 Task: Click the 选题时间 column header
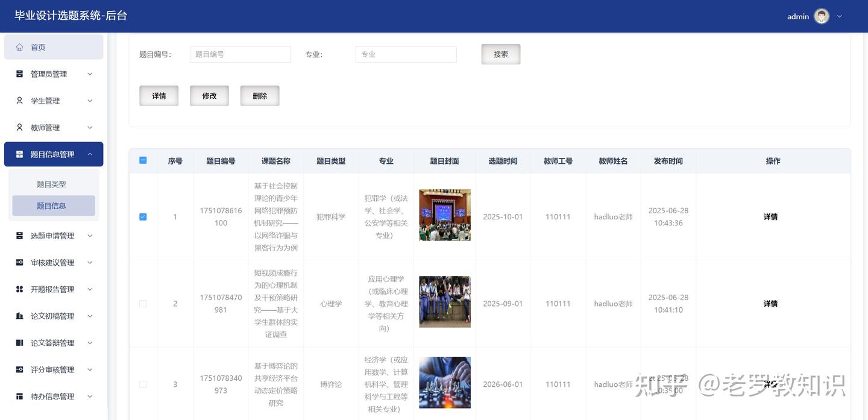(503, 161)
